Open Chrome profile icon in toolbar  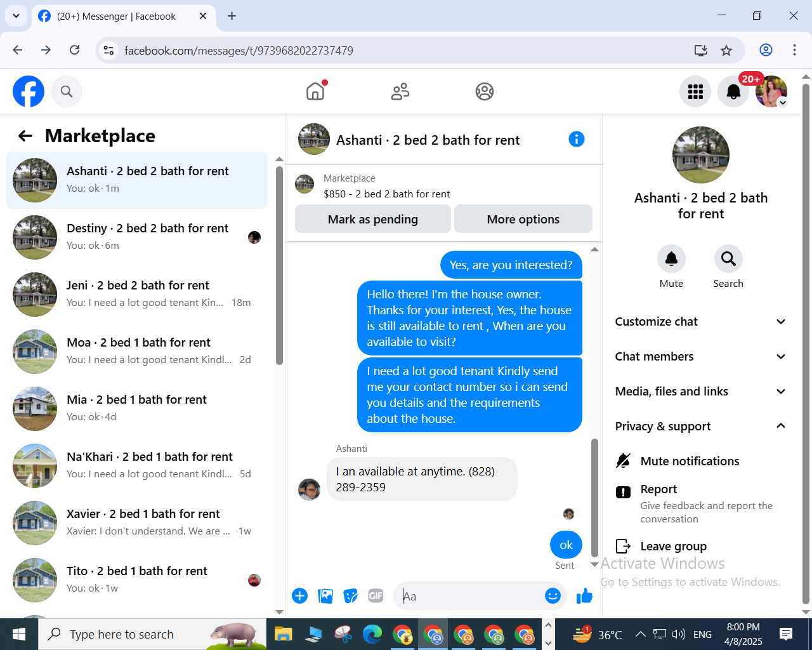point(766,50)
